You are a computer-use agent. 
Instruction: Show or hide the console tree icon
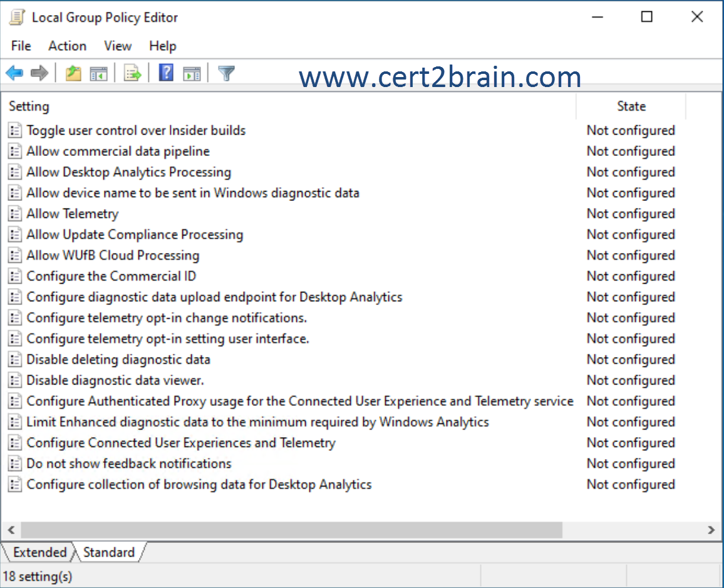click(x=98, y=73)
